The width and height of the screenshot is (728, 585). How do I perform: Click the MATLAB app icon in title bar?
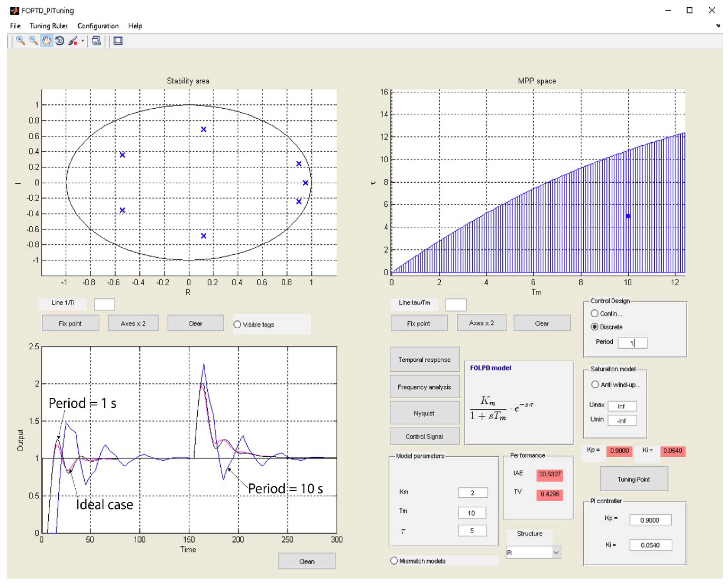[14, 11]
